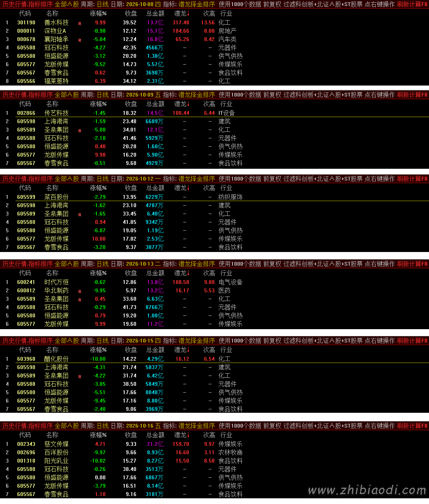Screen dimensions: 429x504
Task: Click 圣泉集团's R marker in the 2026-10-09 list
Action: [80, 131]
